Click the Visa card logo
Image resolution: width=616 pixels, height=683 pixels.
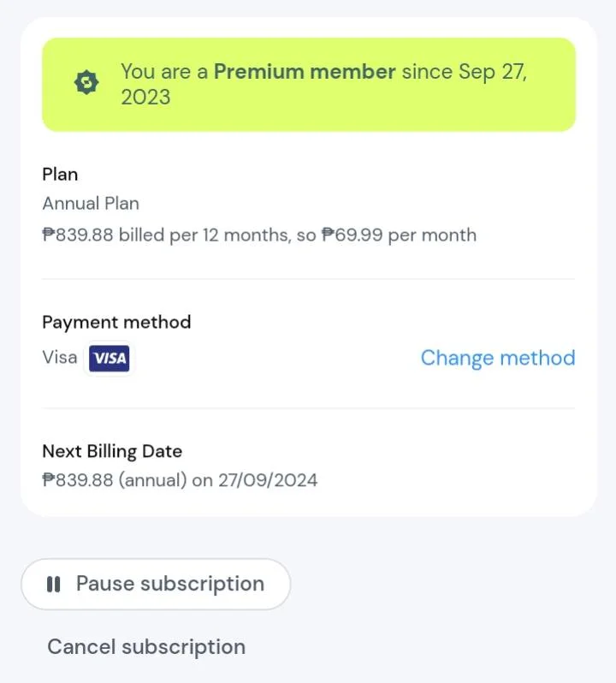[x=109, y=359]
